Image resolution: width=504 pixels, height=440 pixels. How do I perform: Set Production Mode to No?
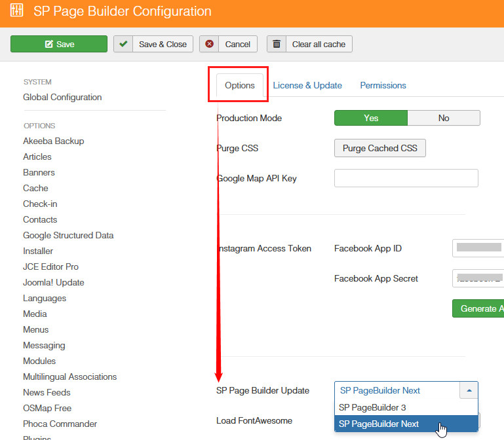(444, 118)
